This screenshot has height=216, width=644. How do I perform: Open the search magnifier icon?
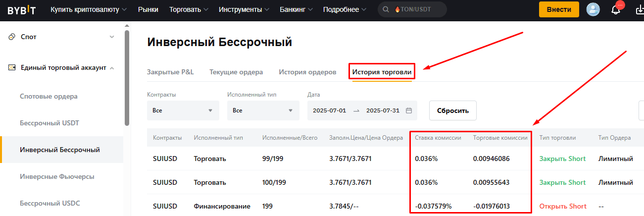click(x=387, y=9)
